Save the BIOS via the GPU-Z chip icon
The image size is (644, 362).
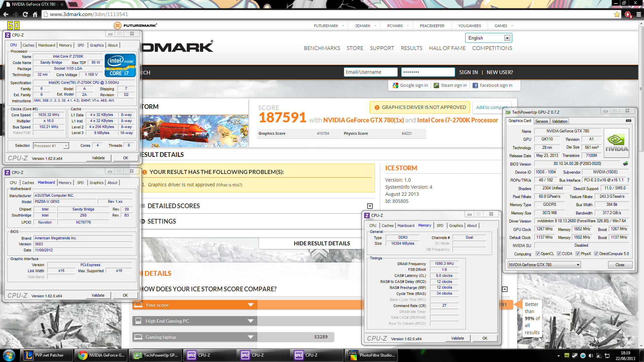626,164
